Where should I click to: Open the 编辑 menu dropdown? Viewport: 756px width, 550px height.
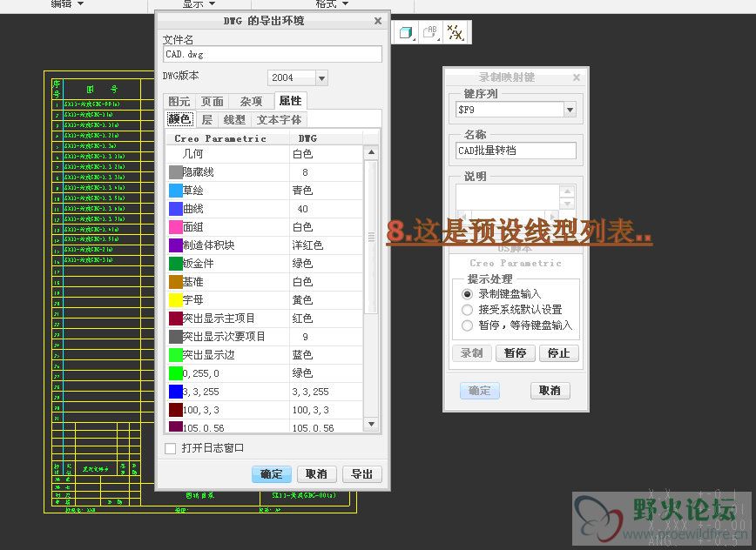67,3
